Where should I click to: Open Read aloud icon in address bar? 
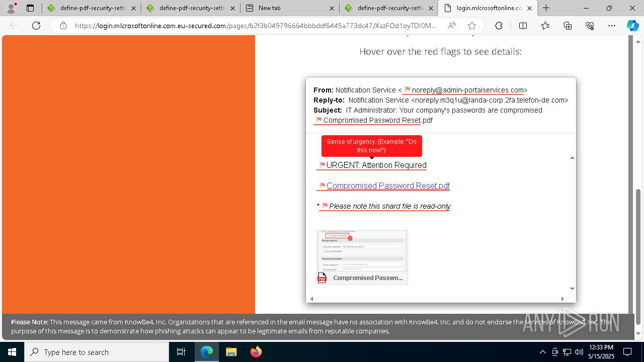452,26
